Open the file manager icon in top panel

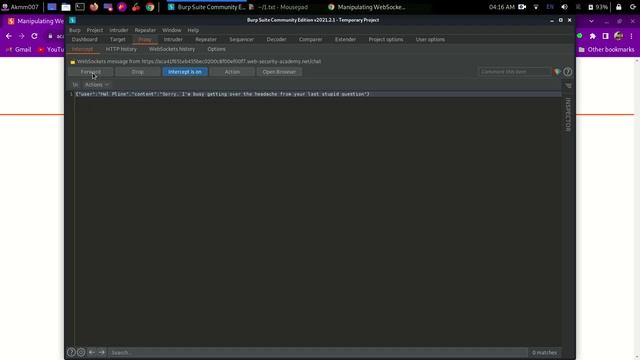66,7
